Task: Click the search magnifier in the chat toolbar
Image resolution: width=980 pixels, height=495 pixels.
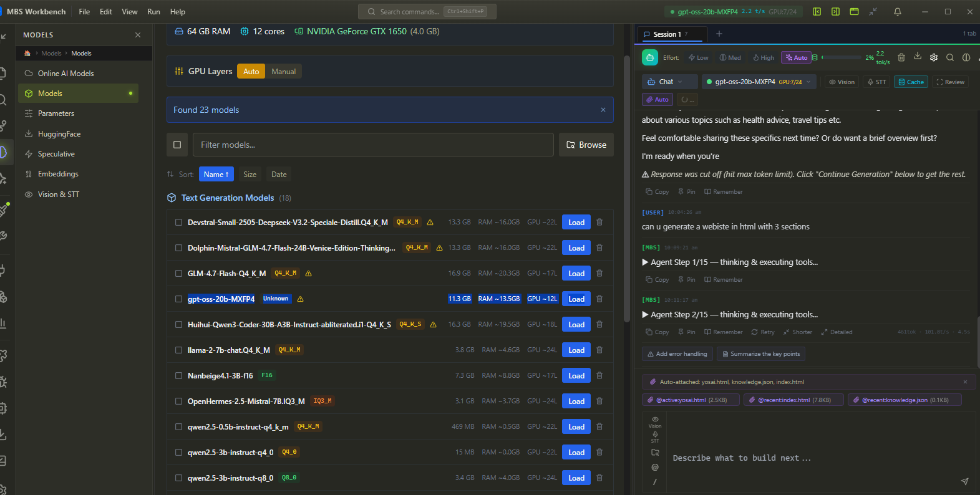Action: pos(949,57)
